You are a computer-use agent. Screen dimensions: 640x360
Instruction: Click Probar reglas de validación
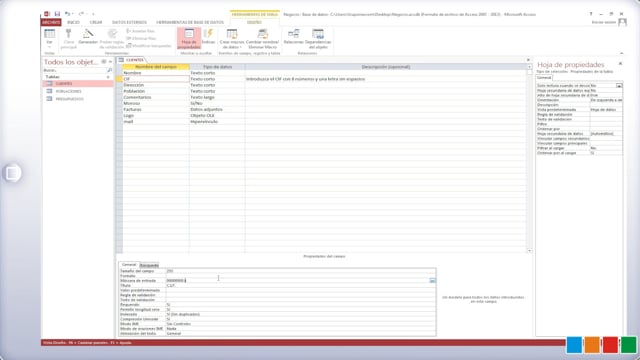click(112, 38)
